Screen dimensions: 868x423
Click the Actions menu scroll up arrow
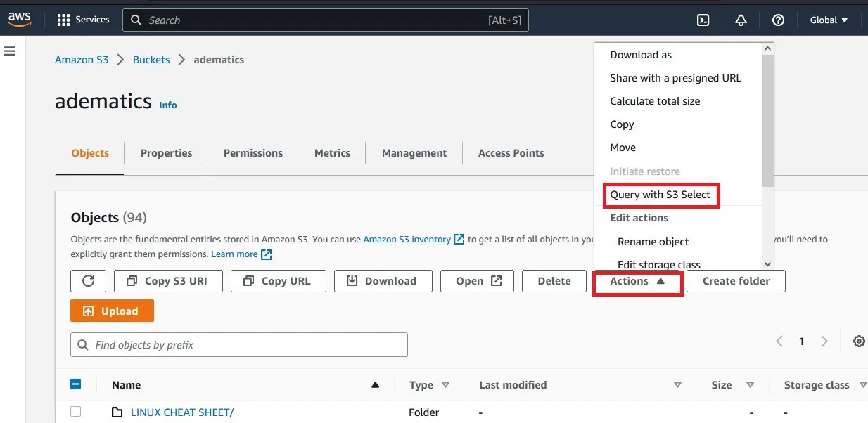coord(768,48)
